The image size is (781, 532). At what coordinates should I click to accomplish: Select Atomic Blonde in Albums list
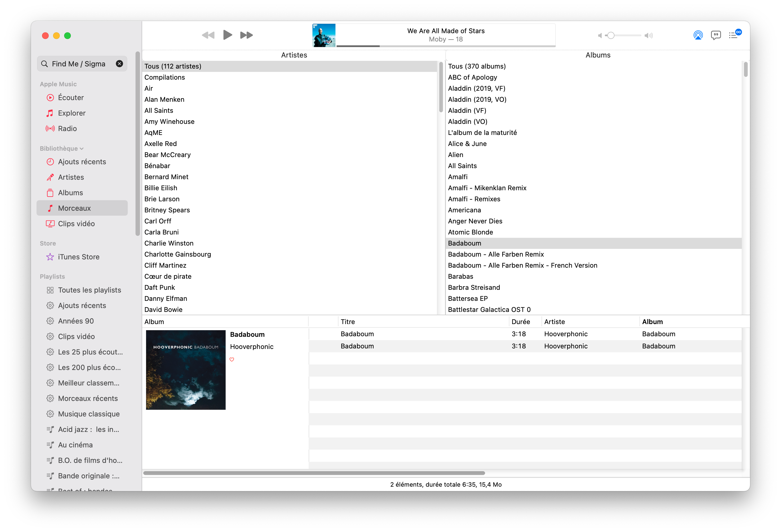(594, 232)
